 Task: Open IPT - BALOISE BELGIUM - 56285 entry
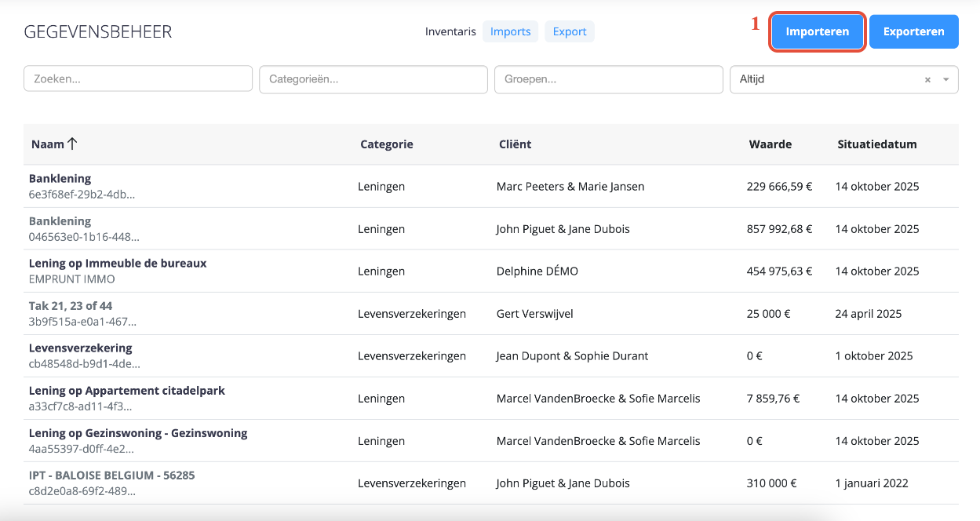point(111,475)
